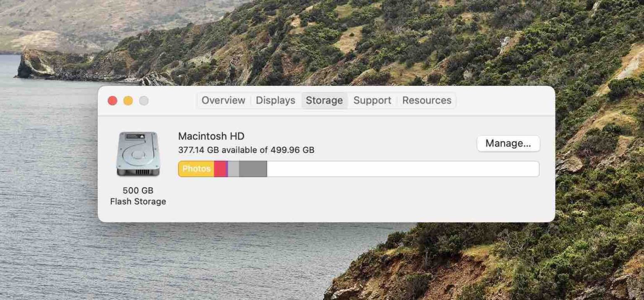View the Resources tab
The width and height of the screenshot is (644, 300).
[x=426, y=100]
